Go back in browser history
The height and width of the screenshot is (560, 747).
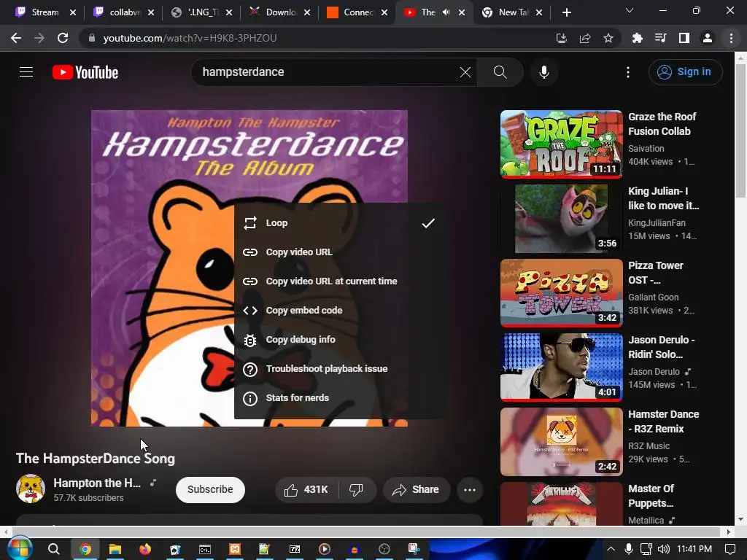pyautogui.click(x=16, y=38)
